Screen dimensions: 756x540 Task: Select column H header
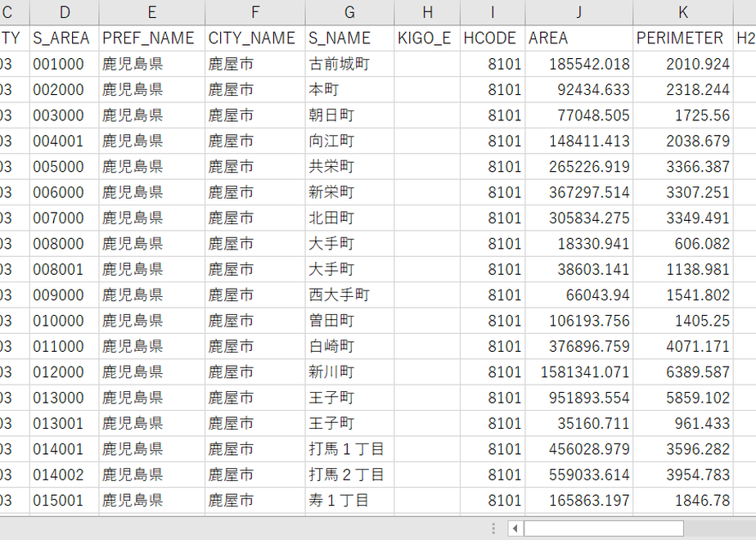coord(427,12)
